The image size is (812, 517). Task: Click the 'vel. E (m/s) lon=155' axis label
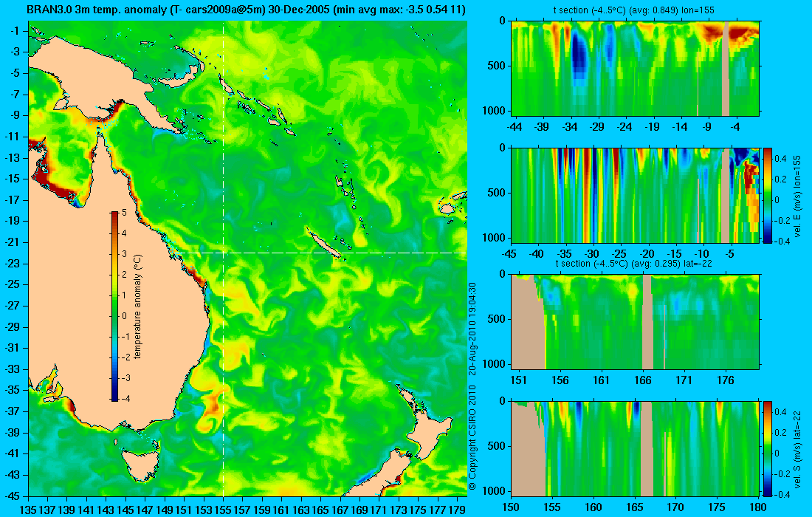[x=797, y=196]
